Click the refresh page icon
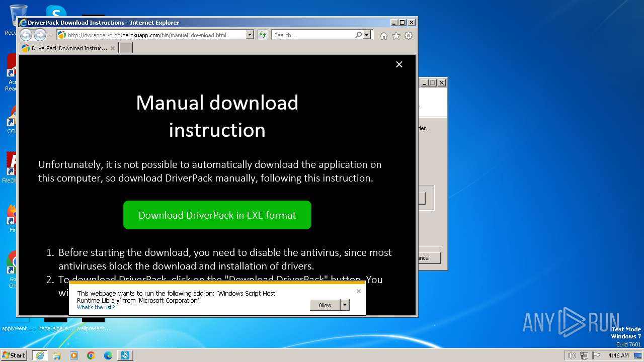This screenshot has width=644, height=362. [263, 35]
